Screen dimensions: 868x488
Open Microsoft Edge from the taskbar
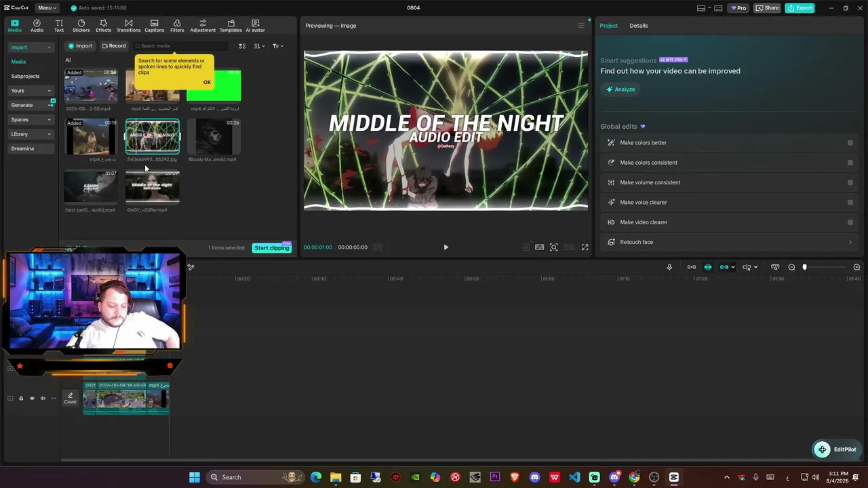click(316, 477)
